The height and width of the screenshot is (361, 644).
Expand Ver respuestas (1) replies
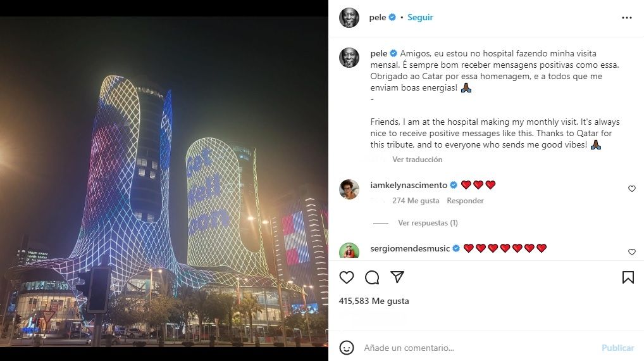pyautogui.click(x=428, y=223)
